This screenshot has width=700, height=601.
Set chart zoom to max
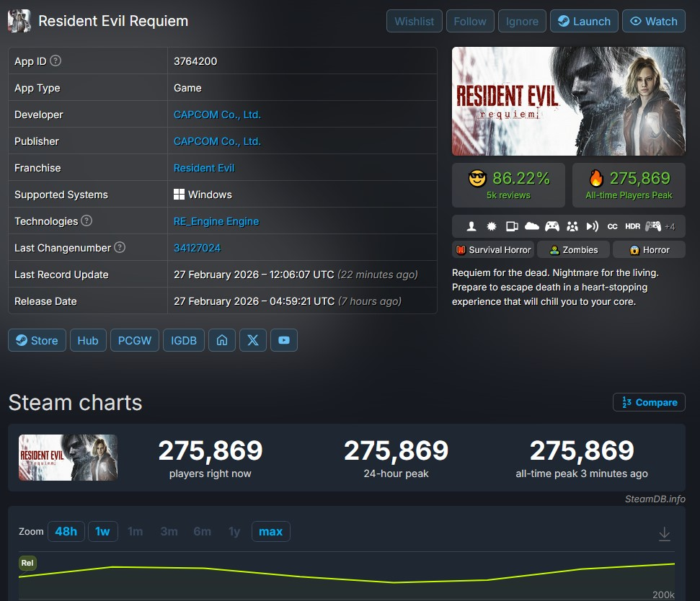pyautogui.click(x=270, y=531)
